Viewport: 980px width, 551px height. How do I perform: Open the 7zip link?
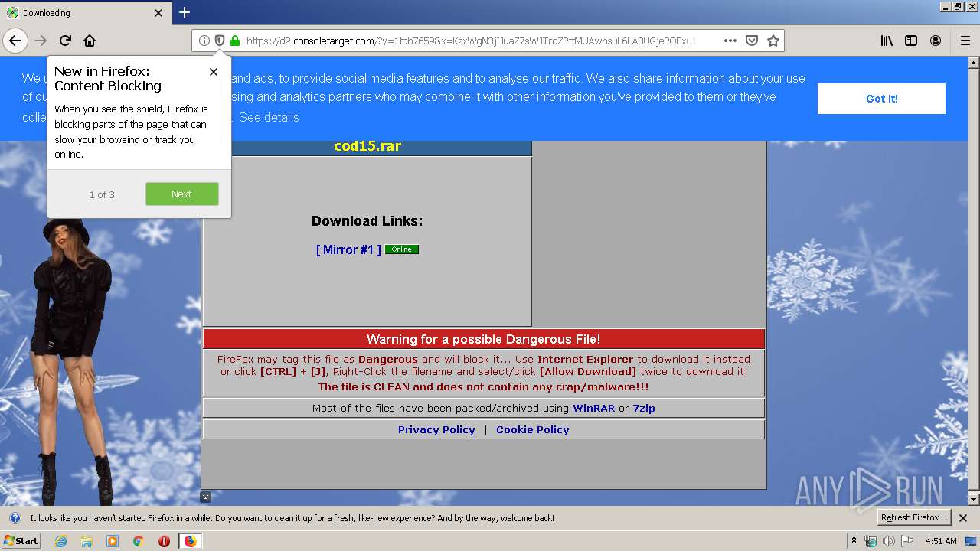[x=644, y=408]
